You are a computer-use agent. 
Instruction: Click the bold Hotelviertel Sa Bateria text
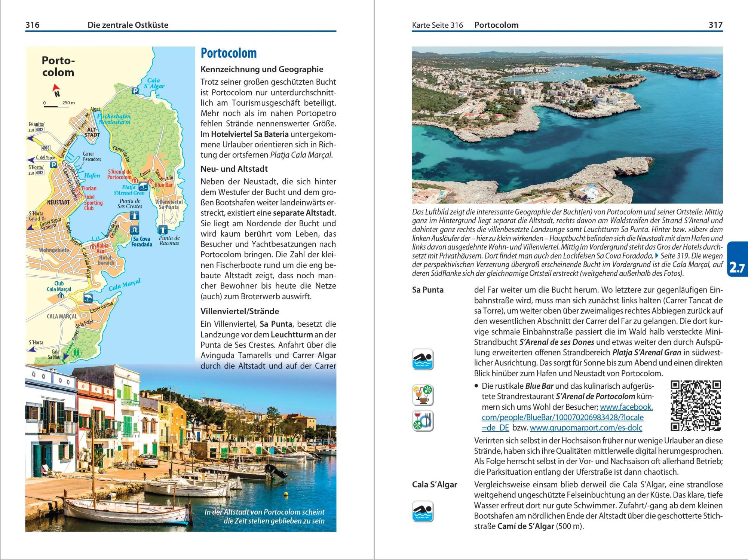point(250,134)
